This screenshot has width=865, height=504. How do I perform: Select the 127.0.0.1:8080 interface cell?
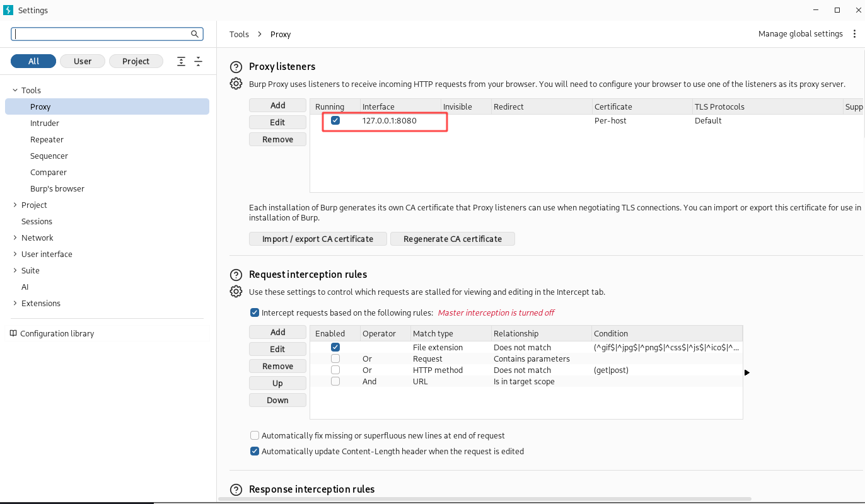[x=400, y=120]
